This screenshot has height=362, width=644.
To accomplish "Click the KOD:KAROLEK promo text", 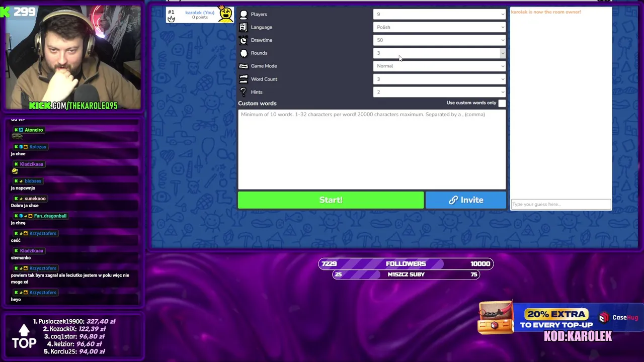I will click(578, 336).
